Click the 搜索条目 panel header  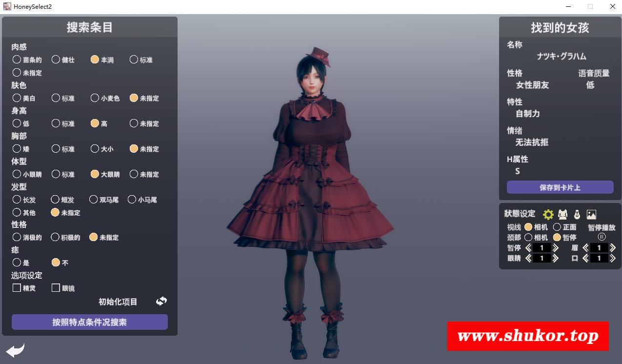(90, 27)
